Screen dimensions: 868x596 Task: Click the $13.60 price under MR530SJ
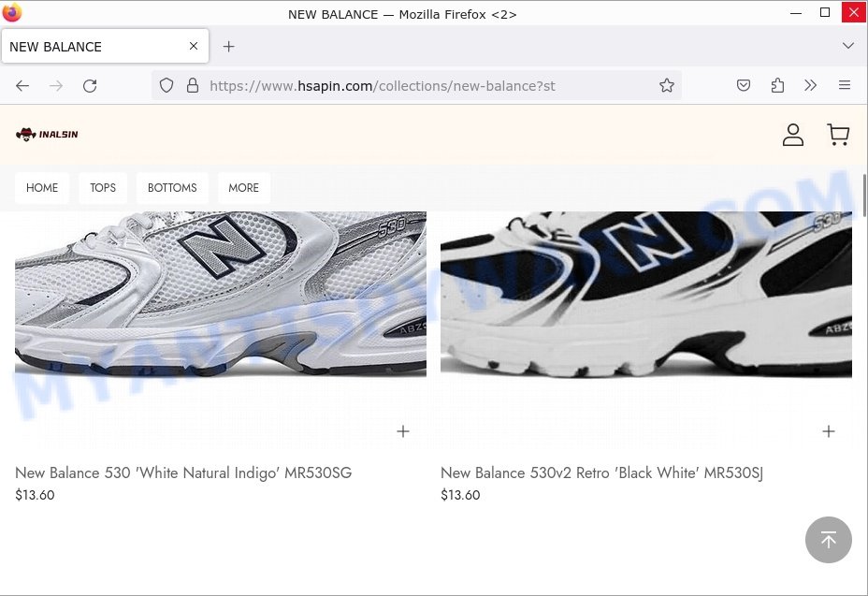point(460,495)
